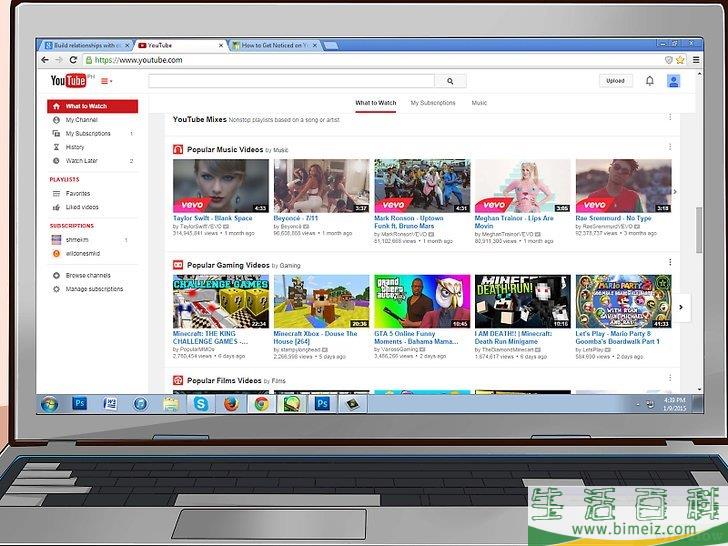This screenshot has height=546, width=728.
Task: Click the YouTube logo
Action: point(69,80)
